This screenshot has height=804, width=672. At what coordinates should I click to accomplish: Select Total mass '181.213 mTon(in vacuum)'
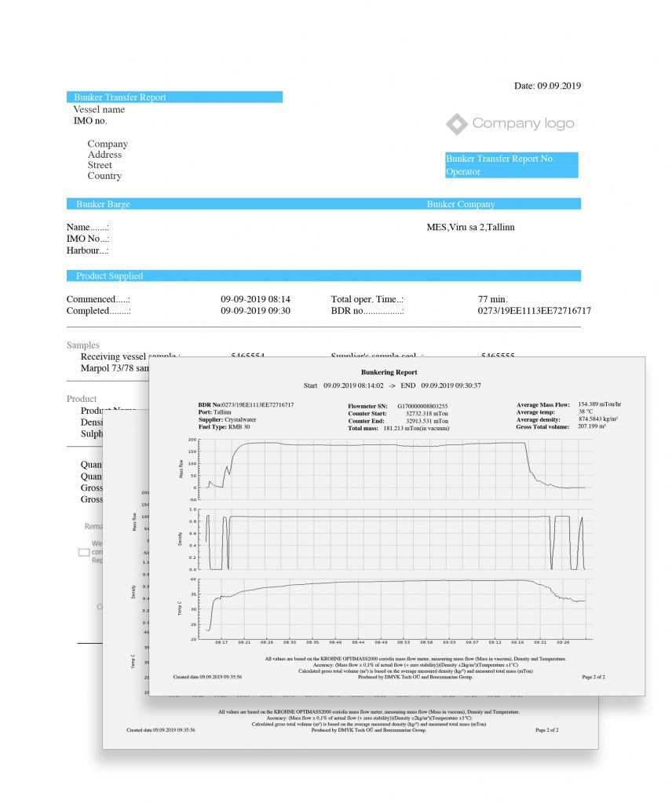click(x=416, y=428)
